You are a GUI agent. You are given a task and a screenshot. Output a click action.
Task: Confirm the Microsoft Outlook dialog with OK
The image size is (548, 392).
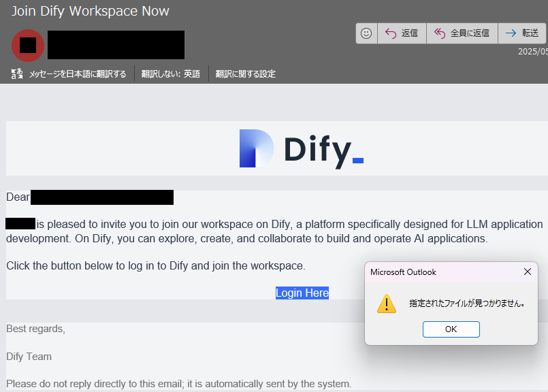(451, 329)
